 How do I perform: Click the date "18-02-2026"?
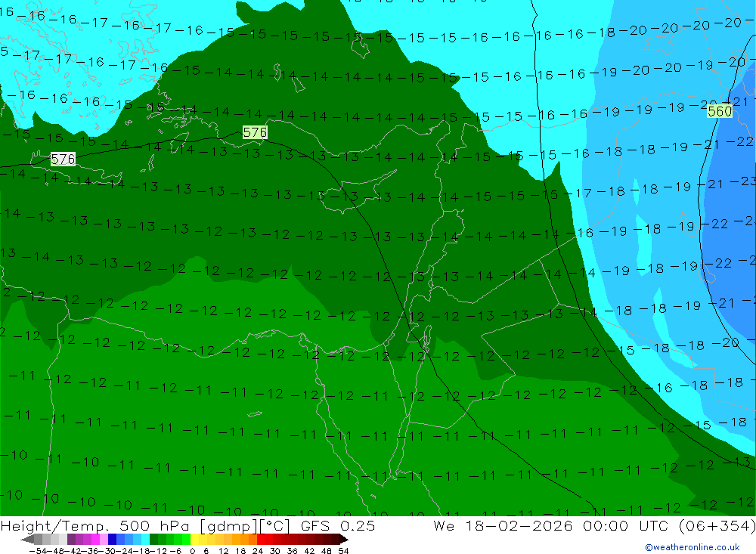pos(519,525)
